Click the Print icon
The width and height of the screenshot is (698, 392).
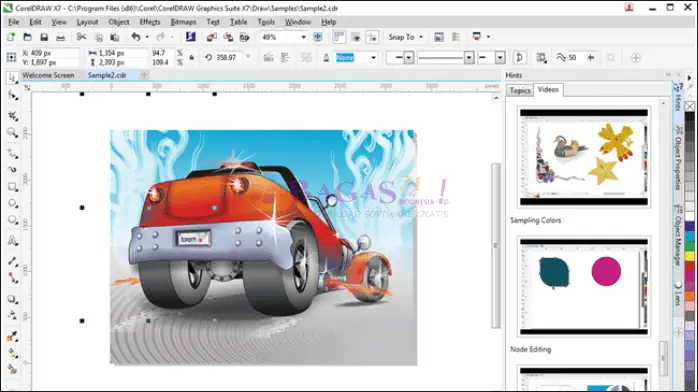[61, 37]
